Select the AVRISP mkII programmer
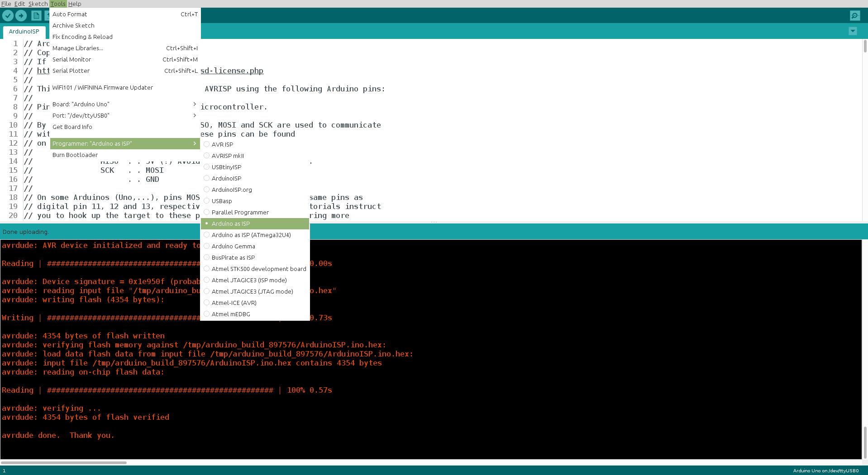Screen dimensions: 868x475 click(x=255, y=156)
